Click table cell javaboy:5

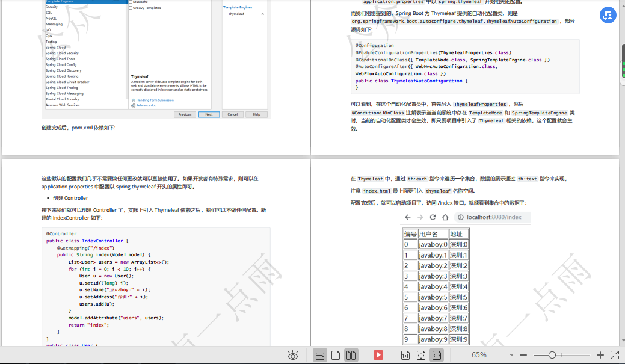(x=433, y=297)
